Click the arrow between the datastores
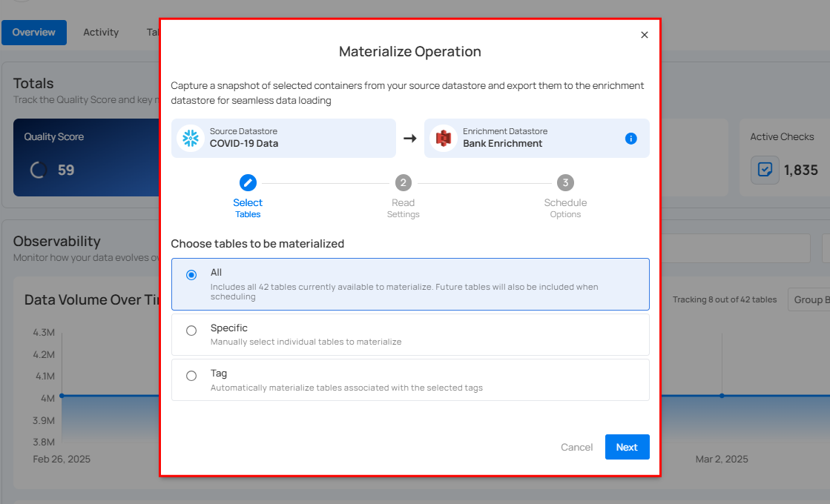Viewport: 830px width, 504px height. 409,139
